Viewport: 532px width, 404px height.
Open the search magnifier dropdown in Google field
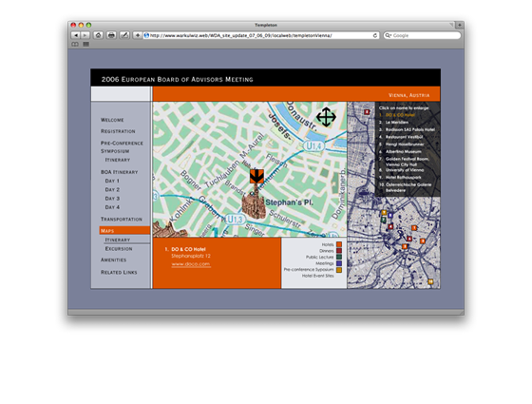(389, 35)
